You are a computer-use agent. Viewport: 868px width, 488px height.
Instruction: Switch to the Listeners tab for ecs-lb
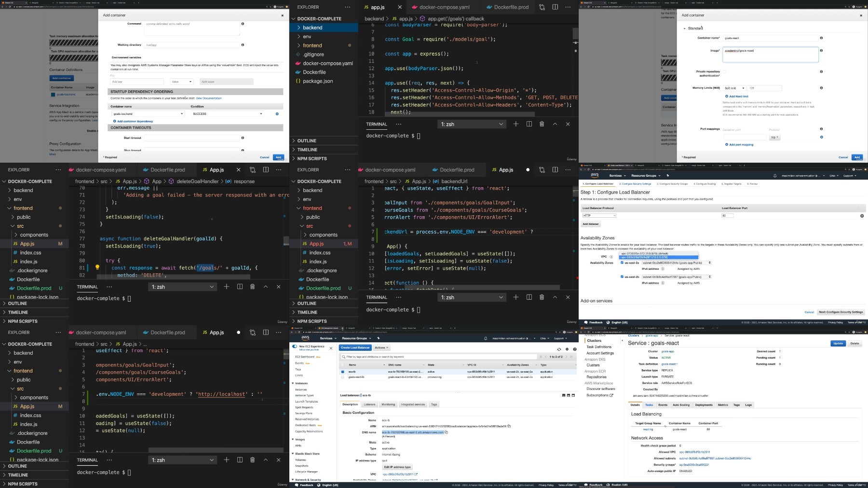click(369, 404)
